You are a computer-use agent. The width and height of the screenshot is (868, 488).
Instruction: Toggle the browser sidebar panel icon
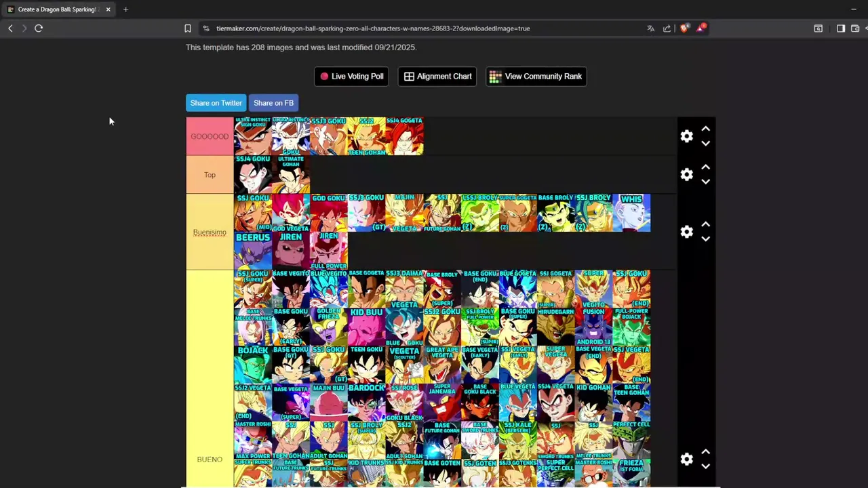(840, 28)
